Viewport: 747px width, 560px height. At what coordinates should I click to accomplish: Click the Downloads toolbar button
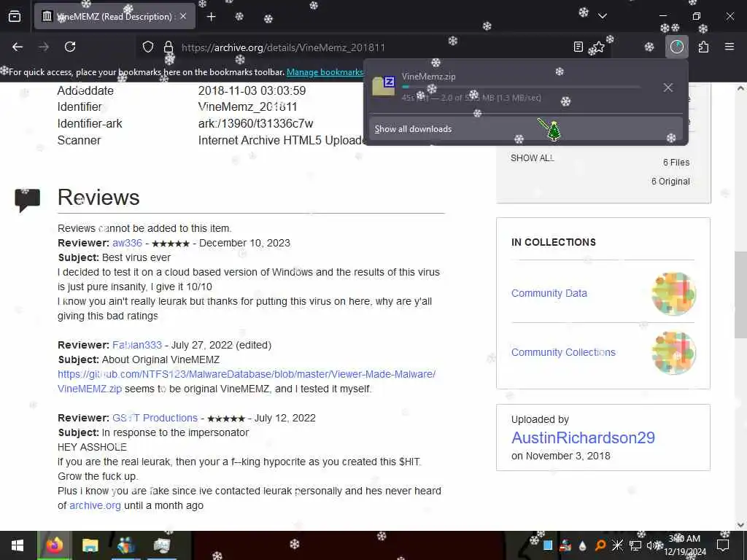point(676,47)
